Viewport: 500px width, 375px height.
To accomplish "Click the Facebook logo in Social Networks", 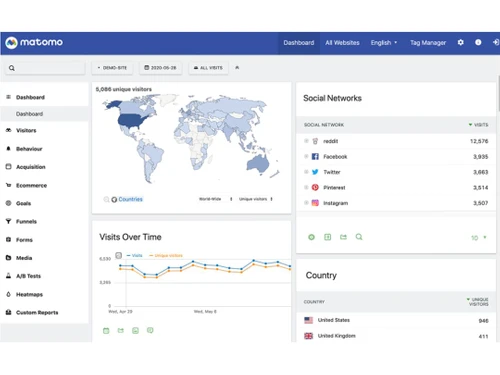I will point(315,156).
